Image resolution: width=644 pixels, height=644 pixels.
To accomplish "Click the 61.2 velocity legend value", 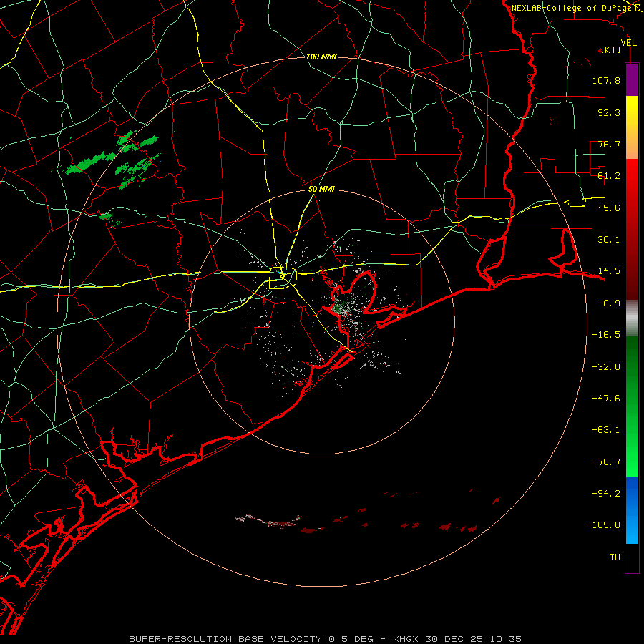I will coord(609,176).
